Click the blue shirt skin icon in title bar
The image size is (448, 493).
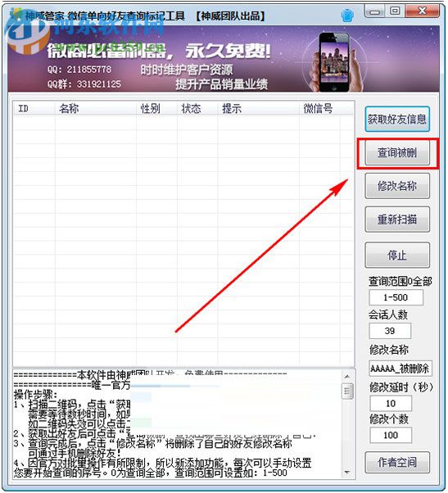347,15
